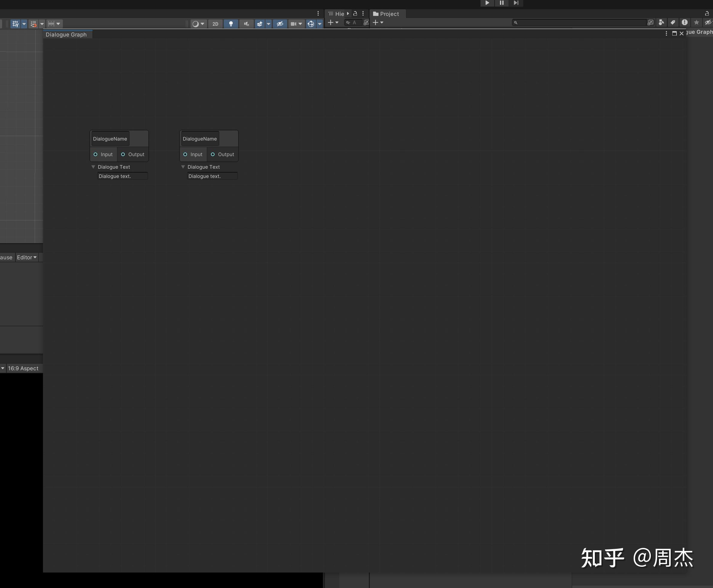The width and height of the screenshot is (713, 588).
Task: Toggle scene audio mute icon
Action: click(x=246, y=24)
